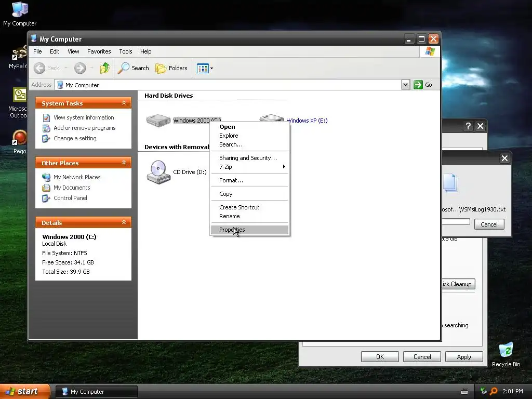Choose Properties in the context menu
Image resolution: width=532 pixels, height=399 pixels.
click(x=249, y=230)
